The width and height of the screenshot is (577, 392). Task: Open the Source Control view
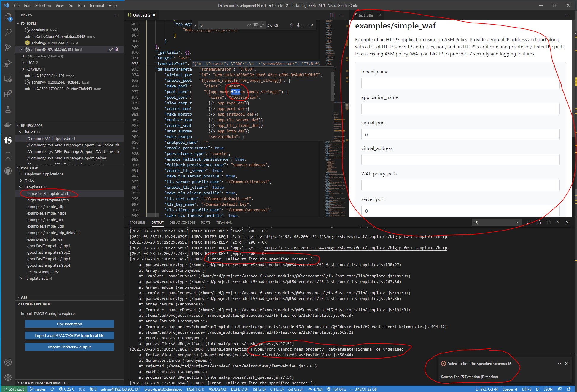(8, 47)
